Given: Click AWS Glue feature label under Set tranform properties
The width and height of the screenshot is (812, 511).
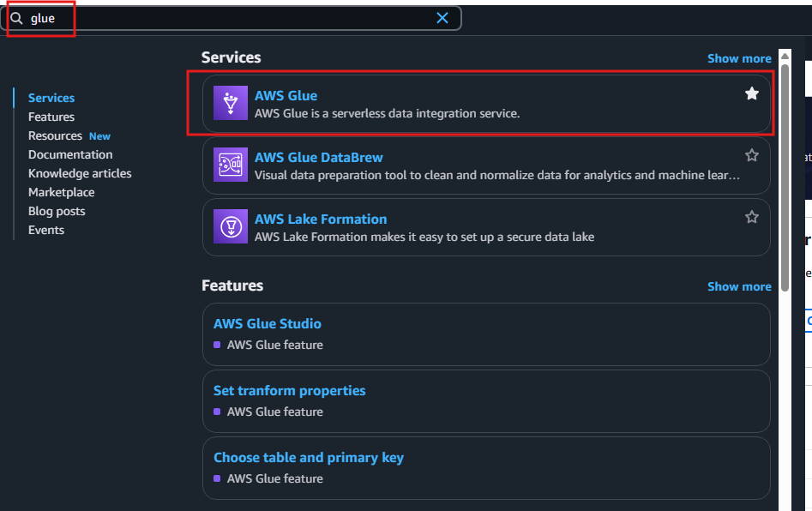Looking at the screenshot, I should [x=275, y=412].
